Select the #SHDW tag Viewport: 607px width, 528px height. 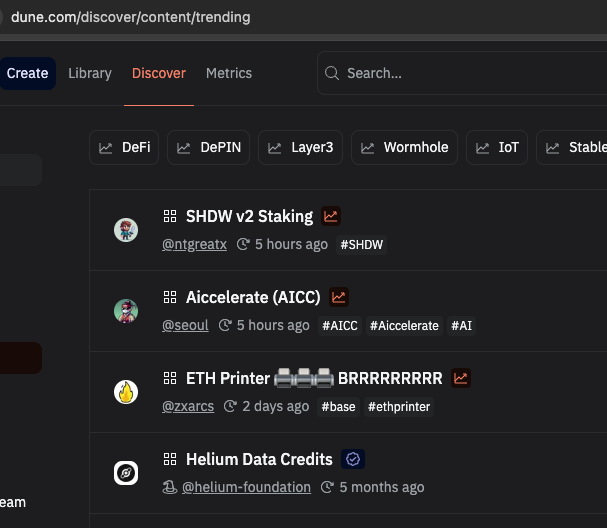pyautogui.click(x=362, y=245)
